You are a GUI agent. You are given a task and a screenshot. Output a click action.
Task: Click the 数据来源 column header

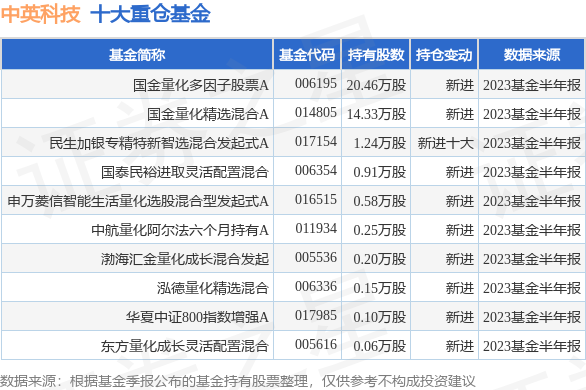[532, 55]
